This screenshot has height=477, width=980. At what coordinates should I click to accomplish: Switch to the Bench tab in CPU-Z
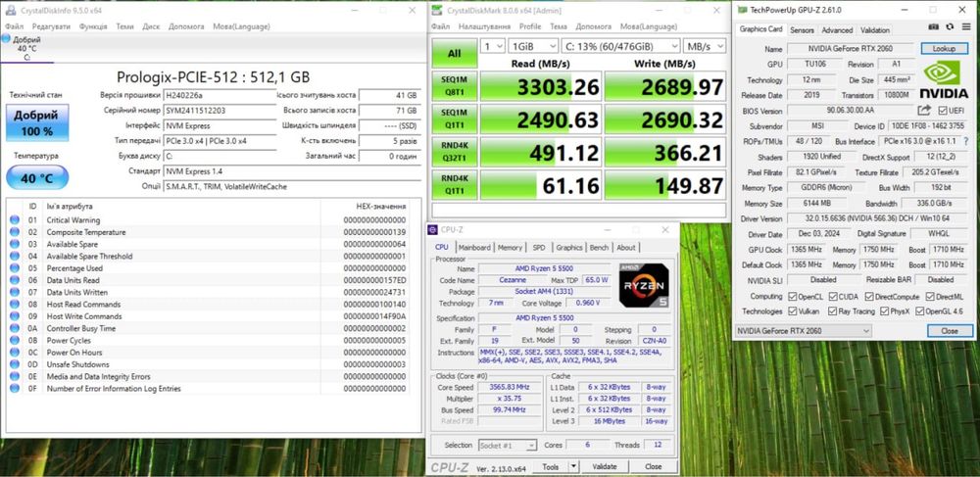tap(599, 248)
